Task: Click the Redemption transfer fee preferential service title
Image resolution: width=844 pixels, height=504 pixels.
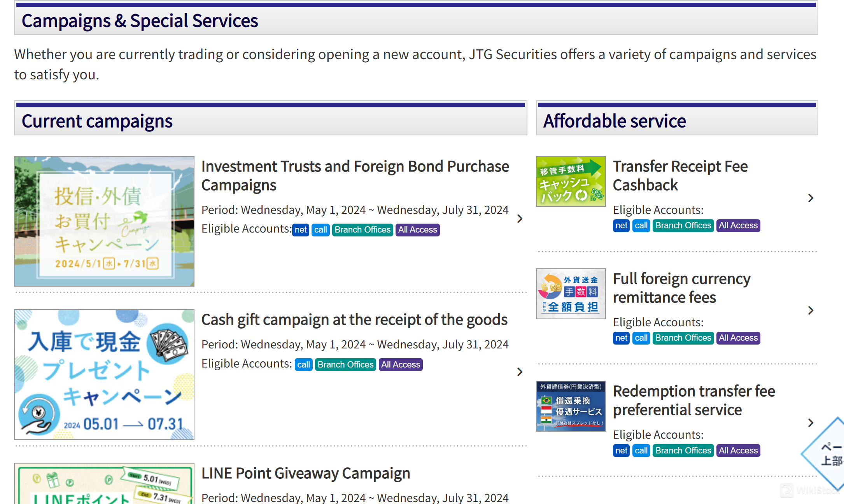Action: pos(694,401)
